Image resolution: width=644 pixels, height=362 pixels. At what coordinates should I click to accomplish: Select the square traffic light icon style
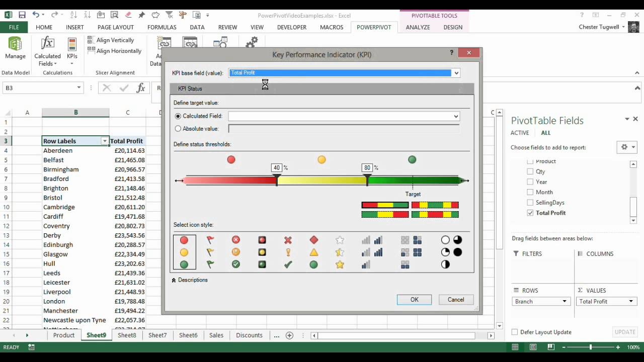point(262,252)
